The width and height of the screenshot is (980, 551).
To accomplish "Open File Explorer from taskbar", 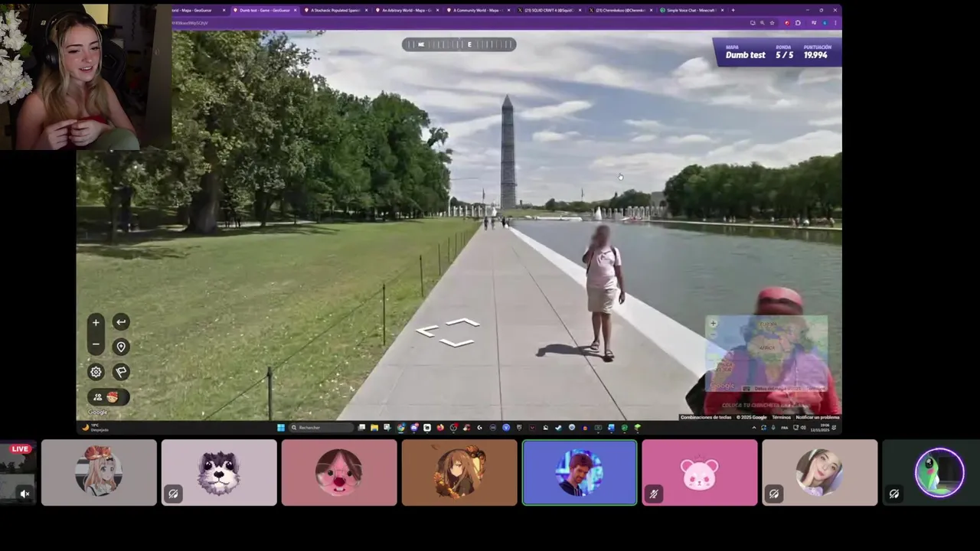I will pyautogui.click(x=374, y=427).
